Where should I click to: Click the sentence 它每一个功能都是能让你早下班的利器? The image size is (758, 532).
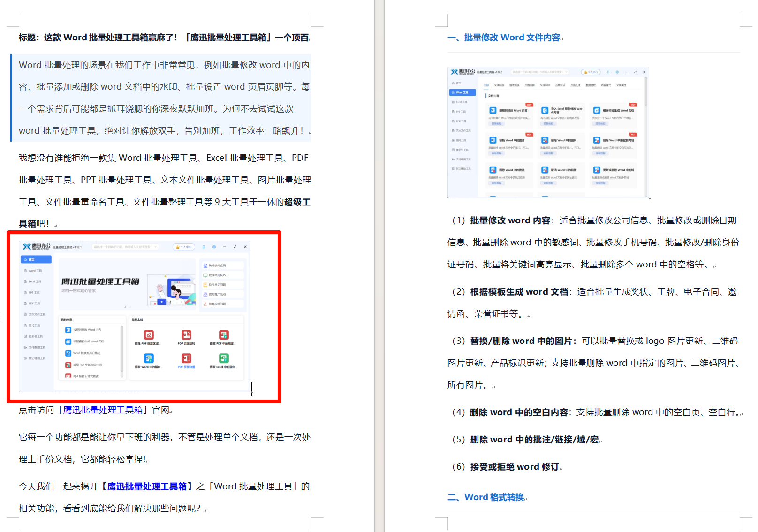tap(94, 437)
